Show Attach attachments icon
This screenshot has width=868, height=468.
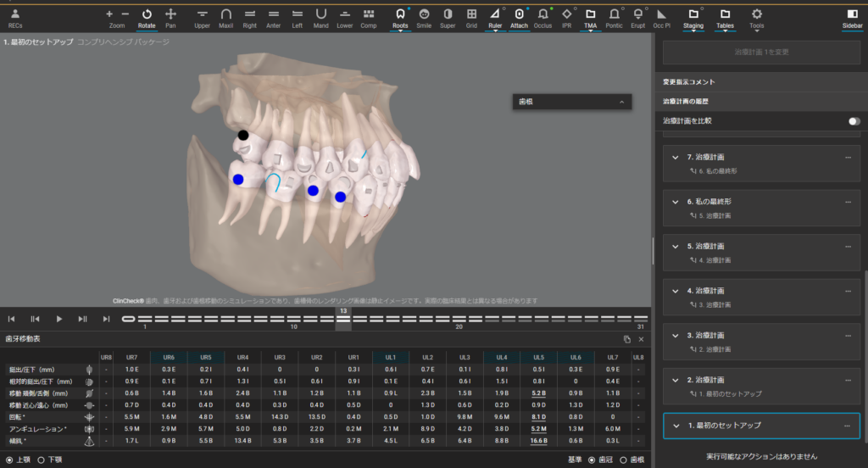coord(519,18)
